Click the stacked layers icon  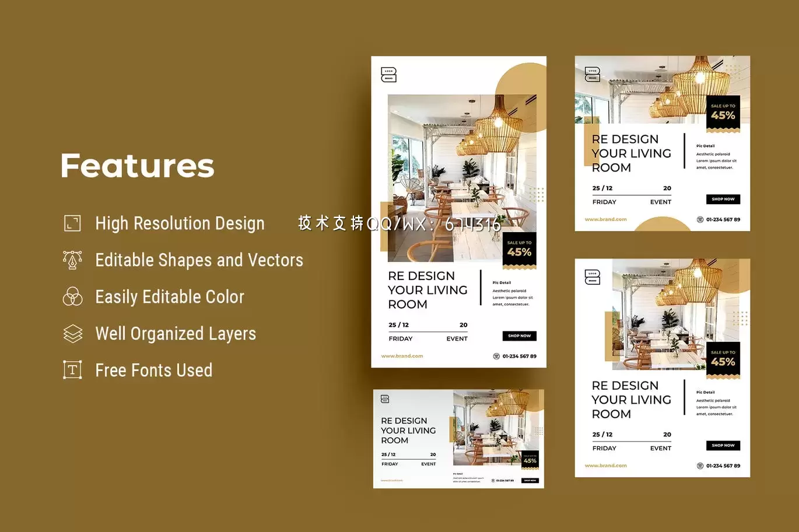click(x=72, y=333)
